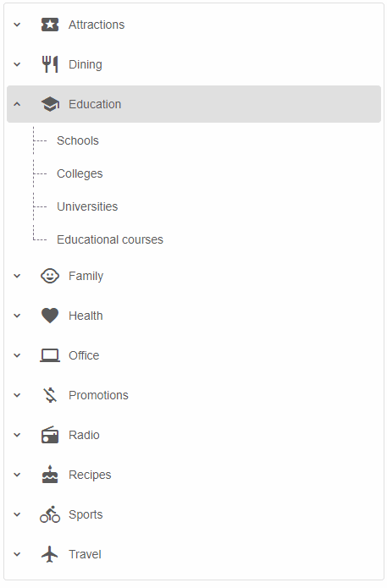This screenshot has width=387, height=588.
Task: Click the Family smiley face icon
Action: coord(50,276)
